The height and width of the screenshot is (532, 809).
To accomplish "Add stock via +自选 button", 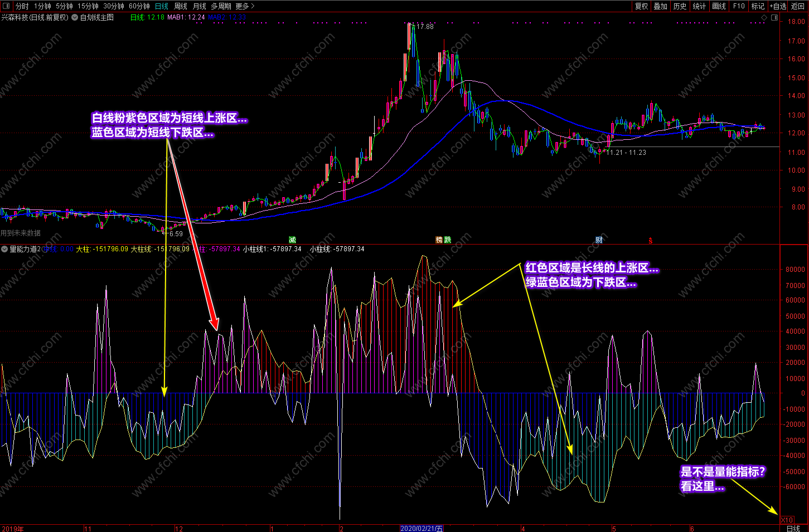I will [778, 6].
